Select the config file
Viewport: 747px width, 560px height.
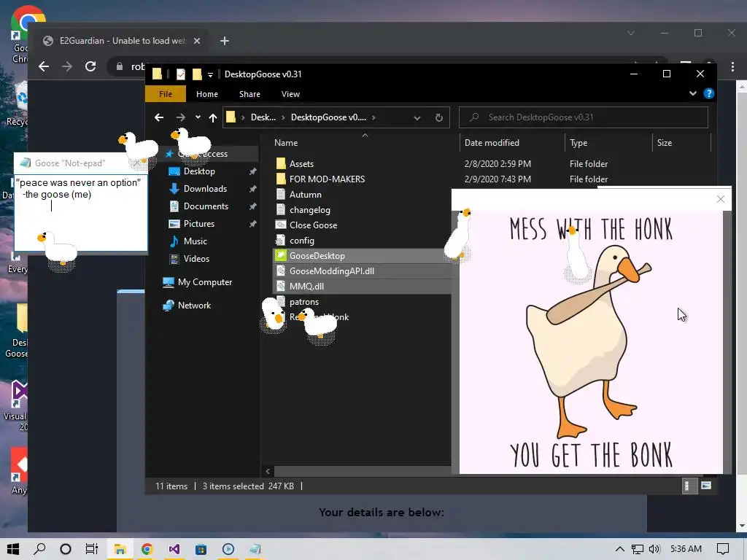(x=301, y=241)
